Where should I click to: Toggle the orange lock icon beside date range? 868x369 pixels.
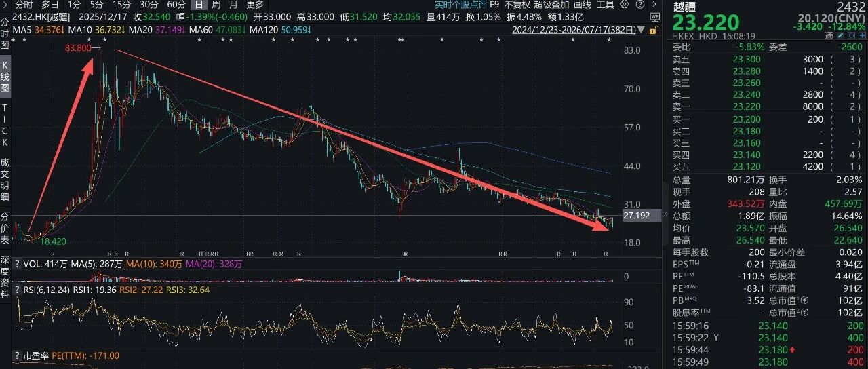(653, 30)
